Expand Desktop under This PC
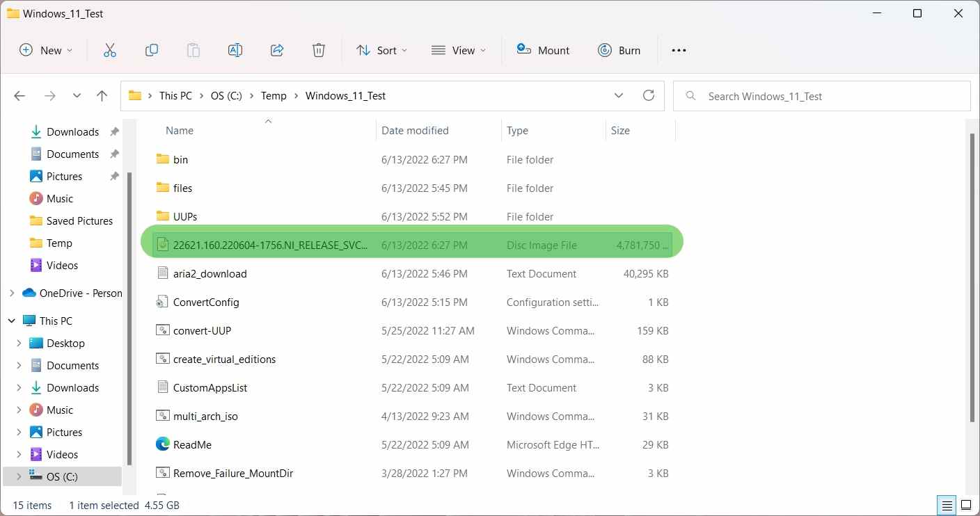The image size is (980, 516). coord(19,344)
